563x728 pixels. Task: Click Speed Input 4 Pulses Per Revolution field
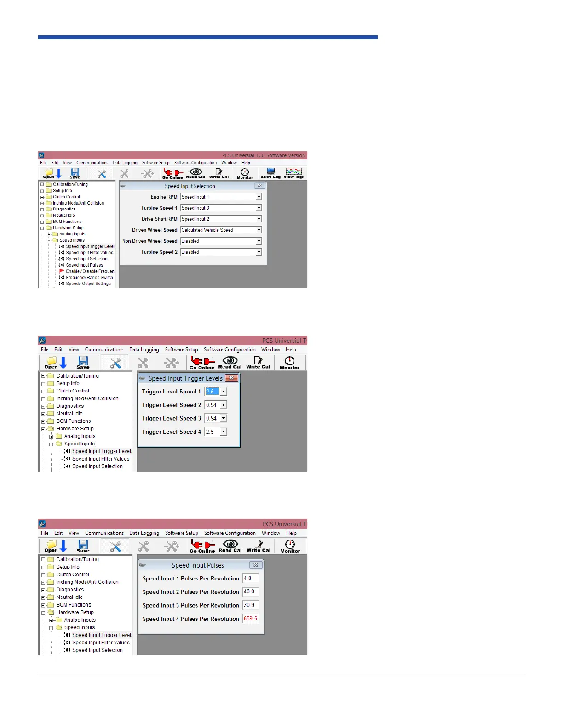251,619
